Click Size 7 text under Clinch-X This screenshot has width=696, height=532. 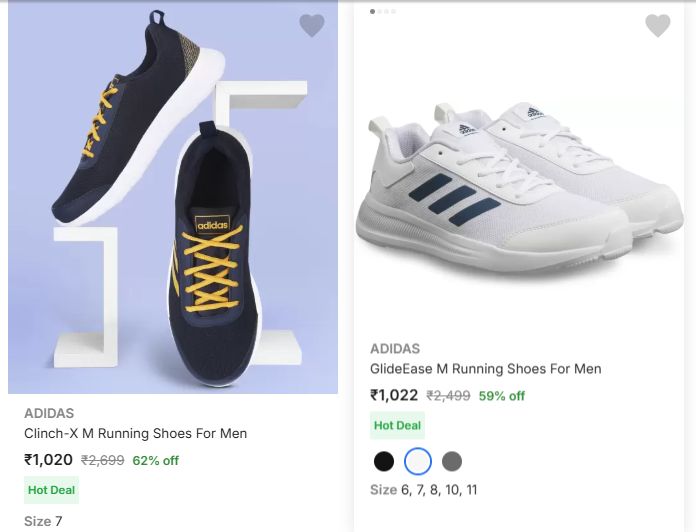(x=43, y=521)
